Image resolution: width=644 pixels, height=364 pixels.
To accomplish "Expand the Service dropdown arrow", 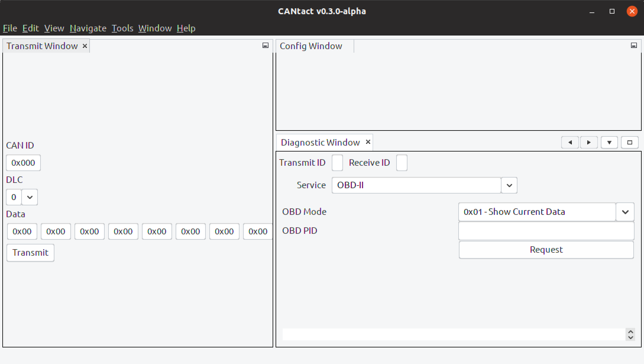I will pyautogui.click(x=509, y=185).
